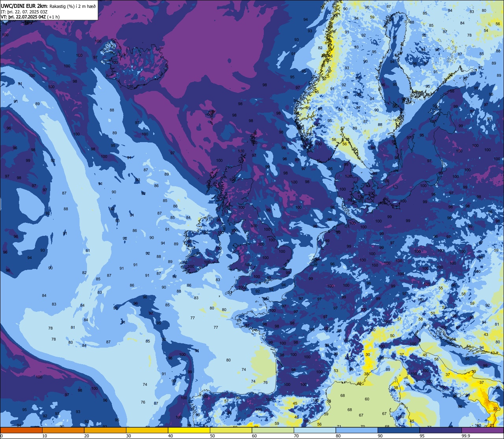Click the 'UWC/DINI EUR 2km' title

point(24,5)
